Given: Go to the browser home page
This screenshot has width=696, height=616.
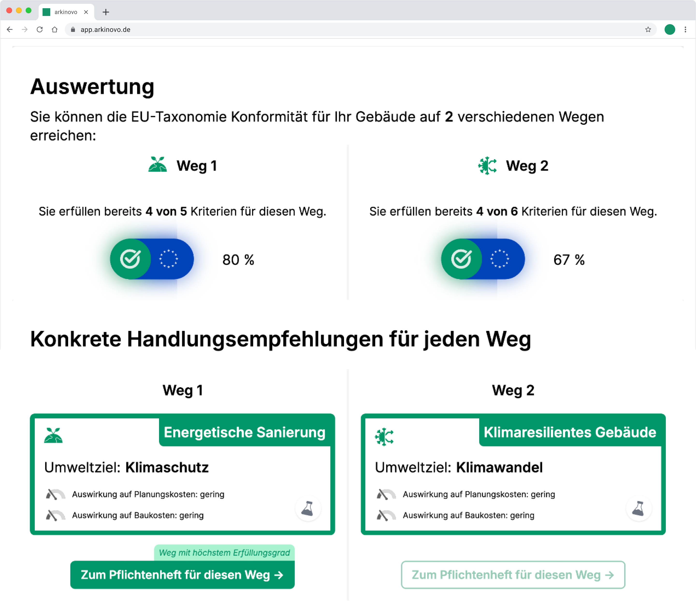Looking at the screenshot, I should 54,30.
